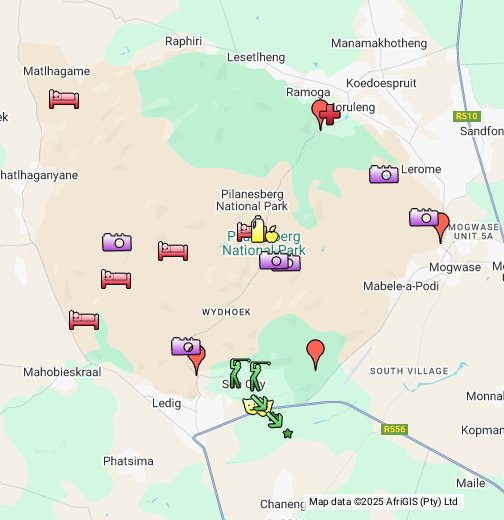Screen dimensions: 504x520
Task: Open the green Pilanesberg National Park label
Action: tap(264, 243)
